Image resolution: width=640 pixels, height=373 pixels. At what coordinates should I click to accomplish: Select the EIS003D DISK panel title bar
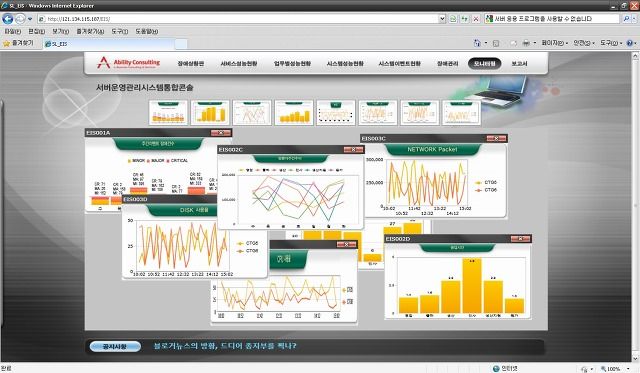point(169,199)
